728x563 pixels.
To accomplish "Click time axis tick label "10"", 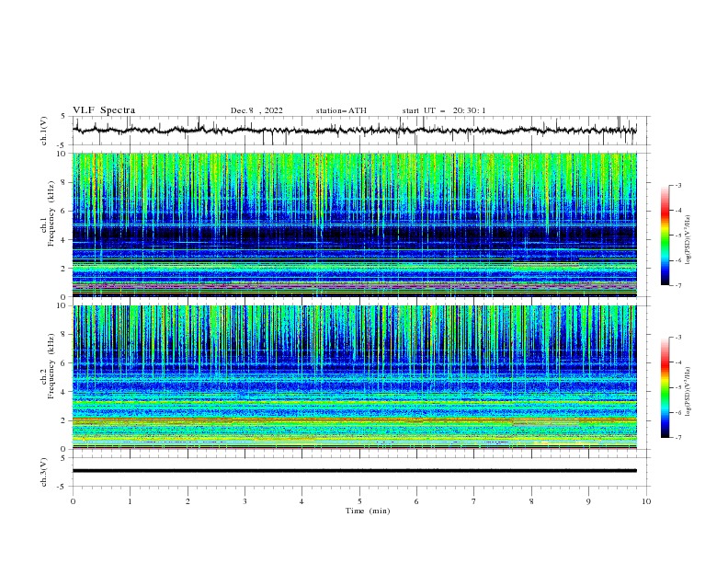I will tap(646, 501).
